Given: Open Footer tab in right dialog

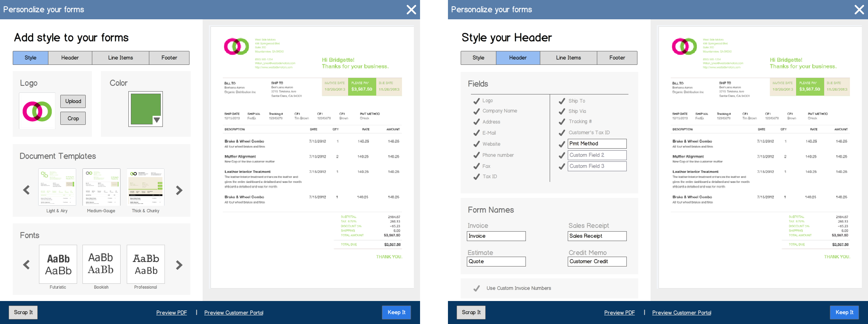Looking at the screenshot, I should (617, 58).
